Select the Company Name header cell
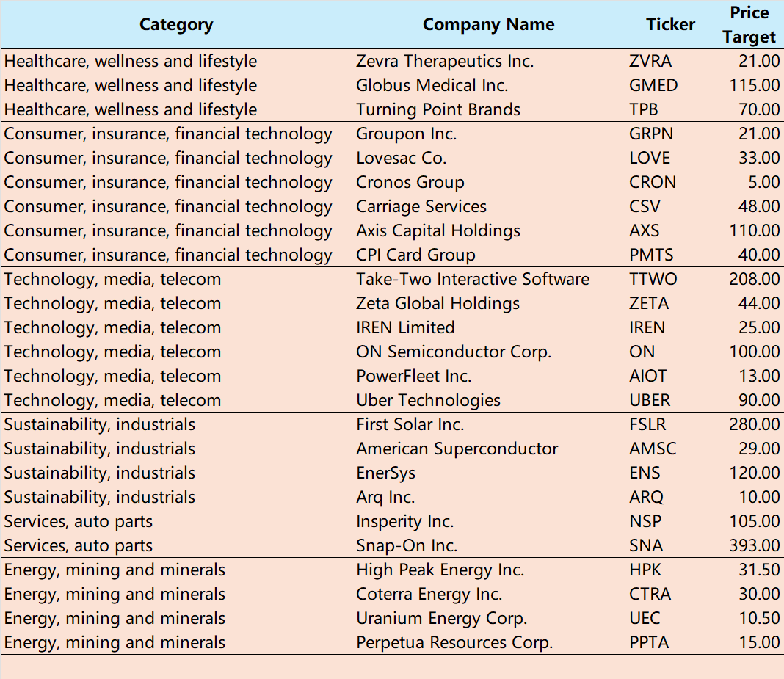Screen dimensions: 784x679 (488, 24)
